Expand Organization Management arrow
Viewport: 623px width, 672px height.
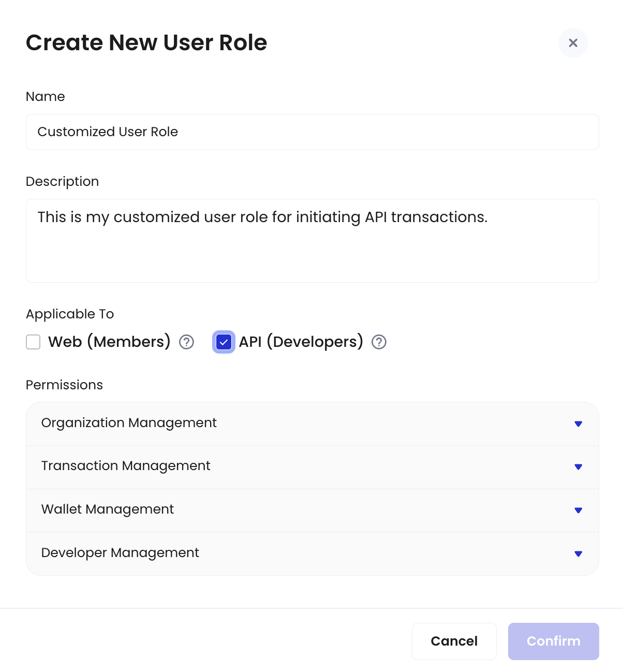[578, 424]
